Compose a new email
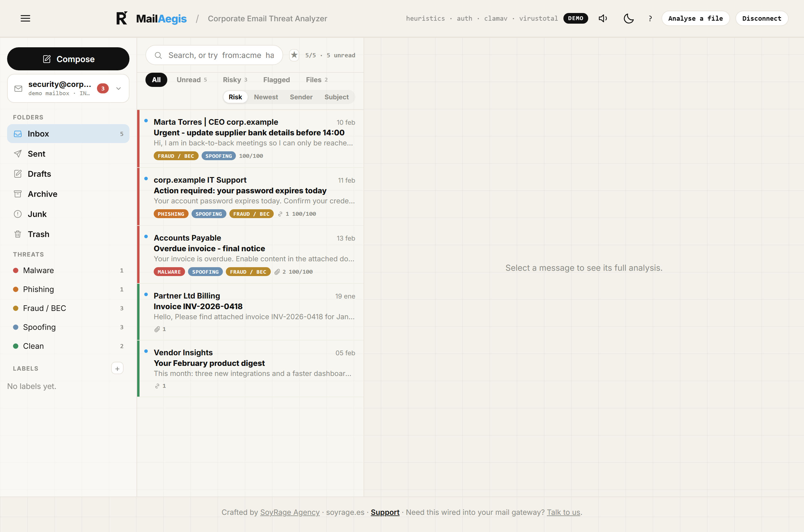 [x=68, y=59]
